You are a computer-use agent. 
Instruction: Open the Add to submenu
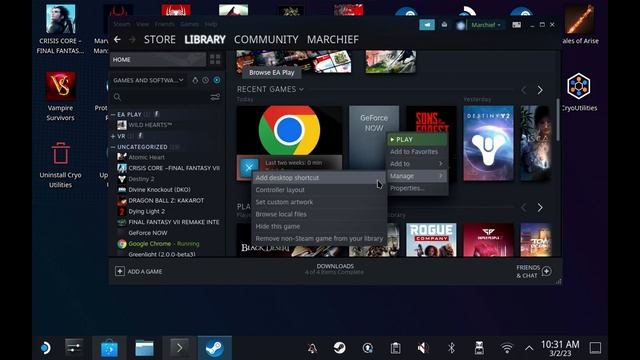(417, 164)
